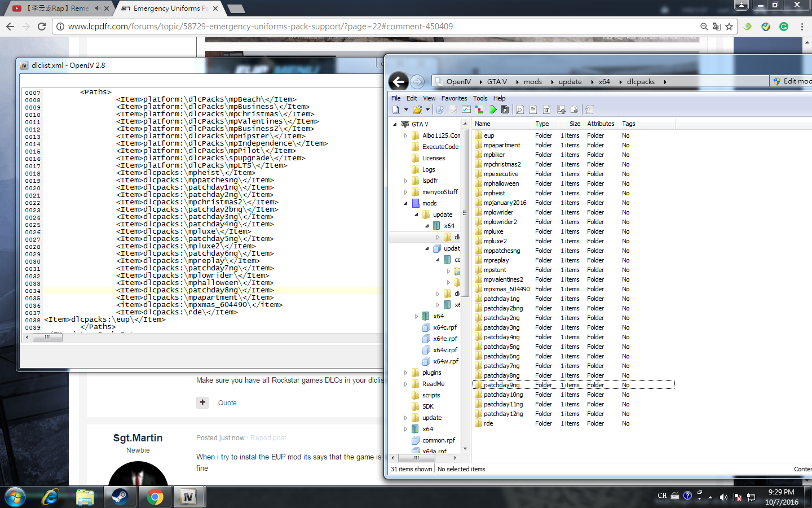
Task: Click the open folder toolbar icon
Action: coord(417,110)
